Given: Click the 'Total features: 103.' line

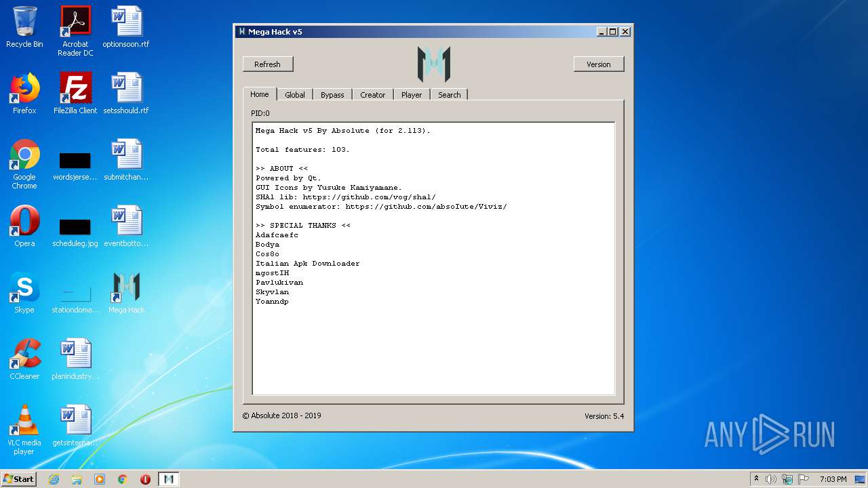Looking at the screenshot, I should coord(303,150).
